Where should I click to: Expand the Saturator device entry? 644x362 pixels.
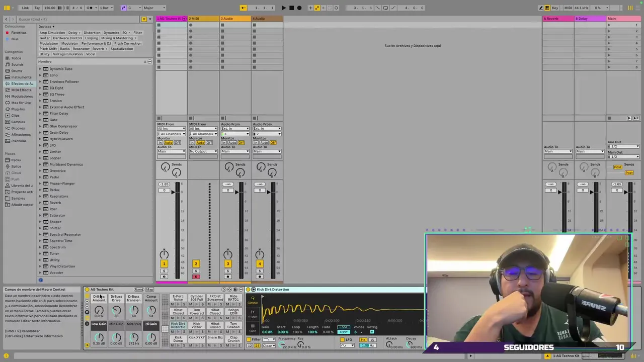[40, 215]
